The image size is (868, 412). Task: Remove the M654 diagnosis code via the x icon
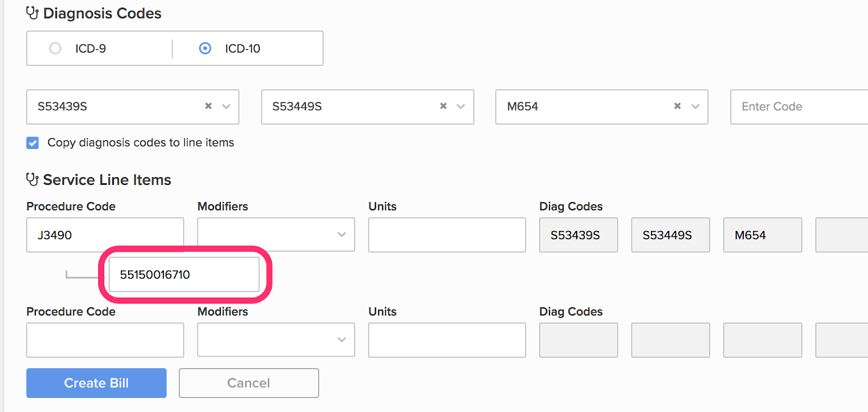[x=678, y=106]
